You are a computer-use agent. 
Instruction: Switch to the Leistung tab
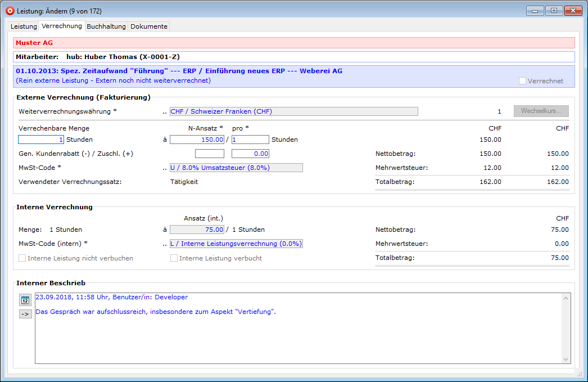(24, 26)
